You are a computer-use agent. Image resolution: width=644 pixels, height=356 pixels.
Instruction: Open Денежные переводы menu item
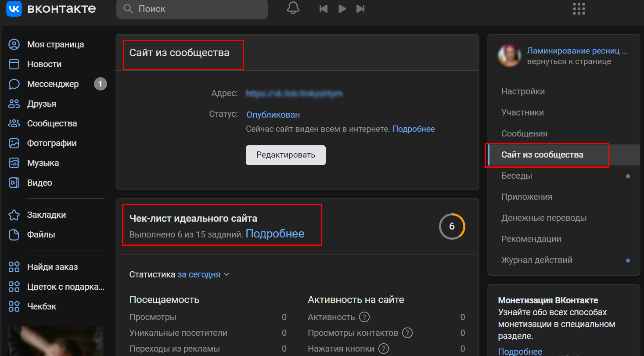(564, 218)
